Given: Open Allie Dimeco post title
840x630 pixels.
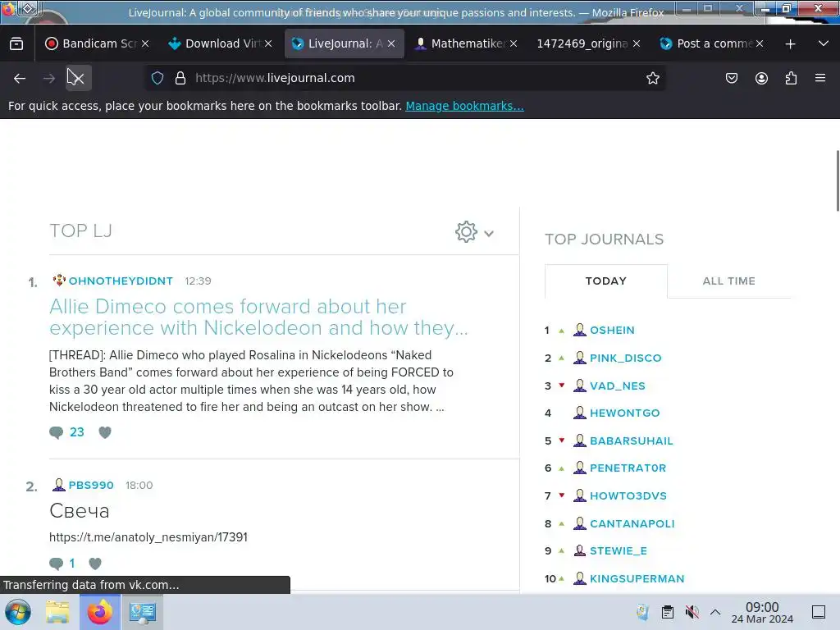Looking at the screenshot, I should 258,317.
